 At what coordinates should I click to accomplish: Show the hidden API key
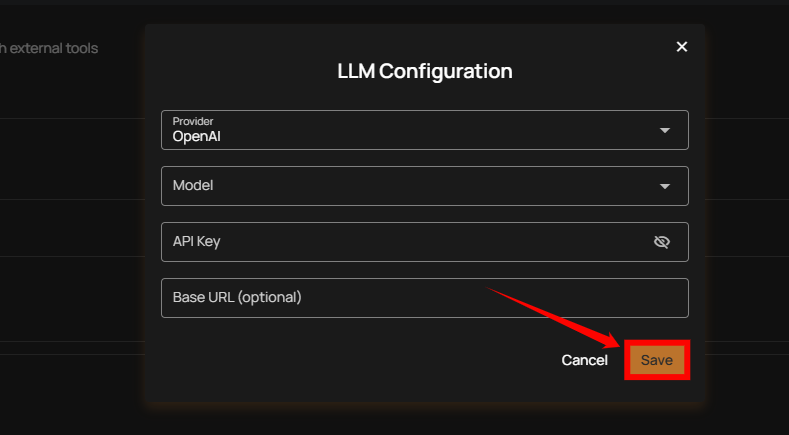661,242
